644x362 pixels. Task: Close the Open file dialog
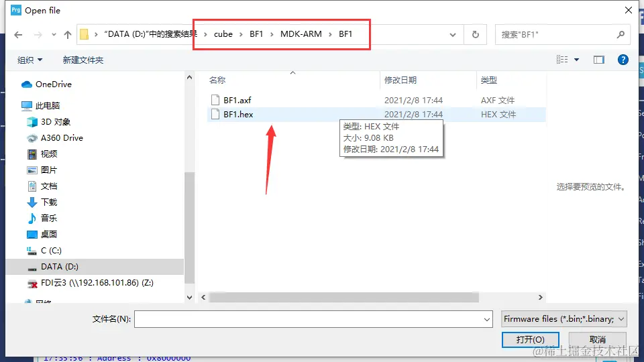pyautogui.click(x=629, y=10)
